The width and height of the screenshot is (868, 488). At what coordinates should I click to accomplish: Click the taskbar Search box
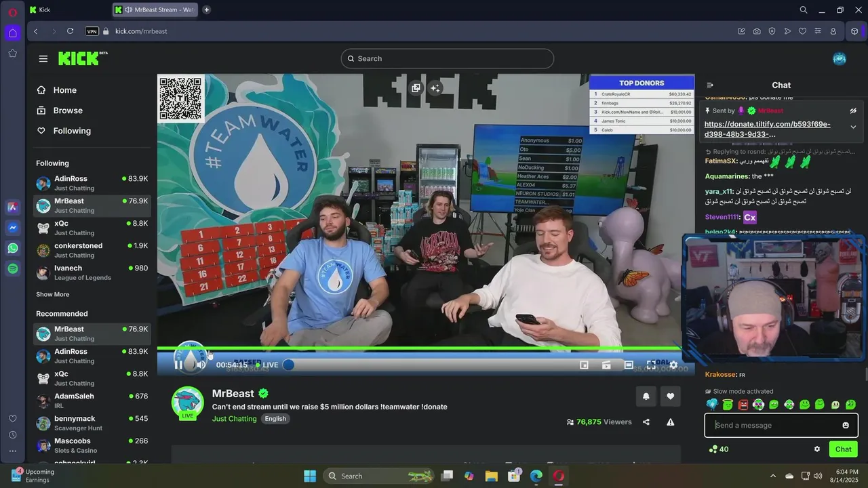(x=380, y=476)
